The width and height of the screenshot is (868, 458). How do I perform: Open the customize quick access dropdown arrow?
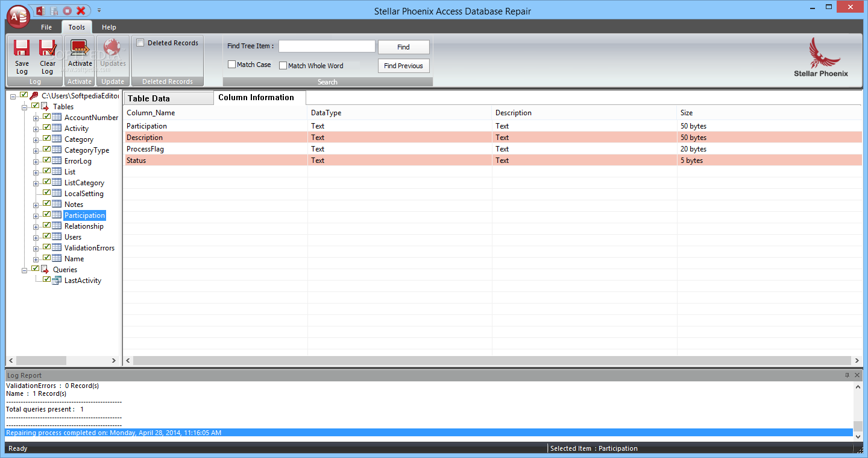click(x=99, y=10)
